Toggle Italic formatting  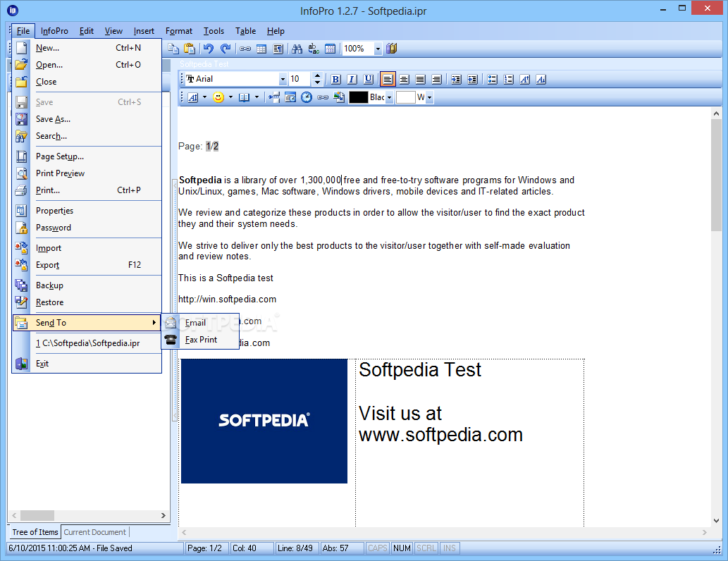[352, 80]
